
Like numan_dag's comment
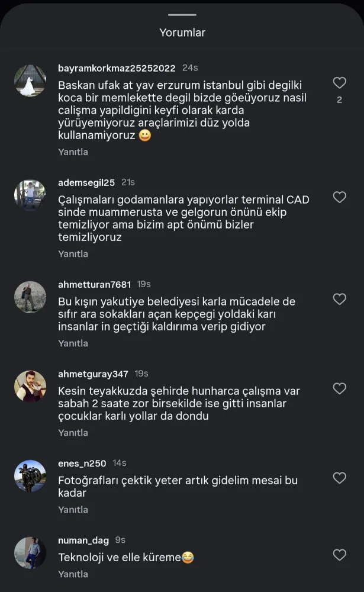pyautogui.click(x=339, y=555)
